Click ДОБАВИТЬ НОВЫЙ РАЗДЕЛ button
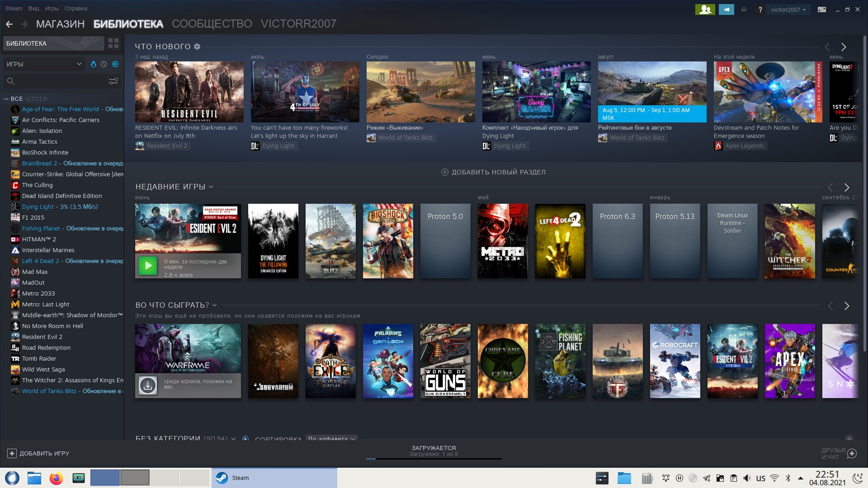 493,172
